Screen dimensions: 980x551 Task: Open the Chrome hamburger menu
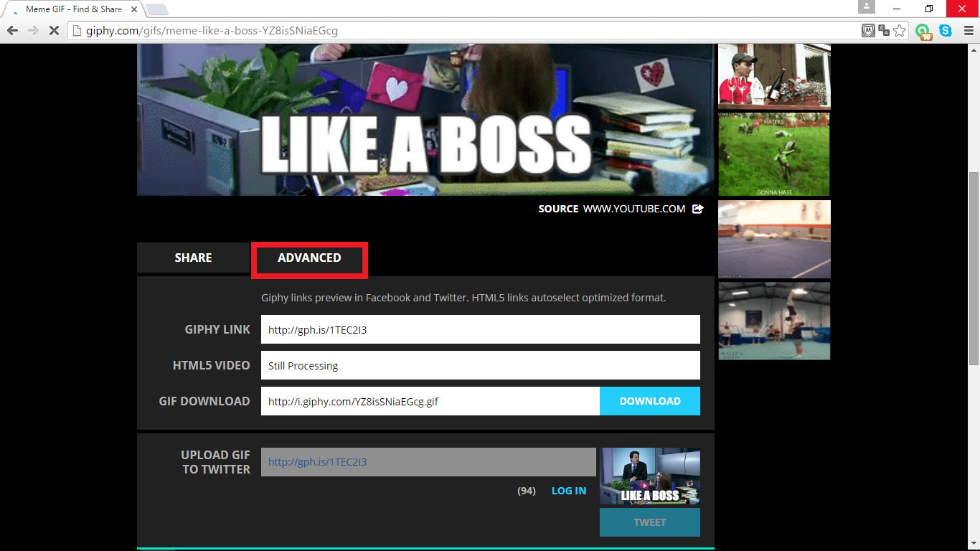pos(968,31)
